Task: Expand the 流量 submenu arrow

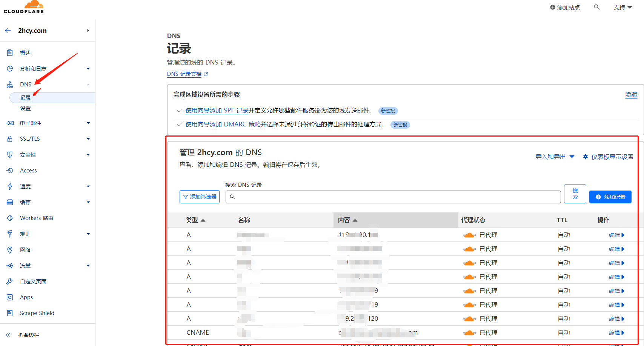Action: (88, 266)
